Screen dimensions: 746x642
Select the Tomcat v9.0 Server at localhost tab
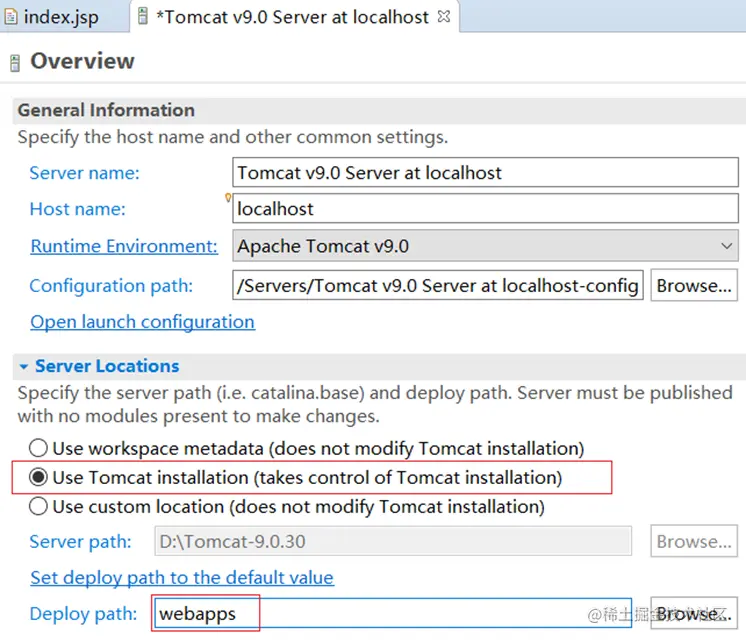click(x=292, y=17)
